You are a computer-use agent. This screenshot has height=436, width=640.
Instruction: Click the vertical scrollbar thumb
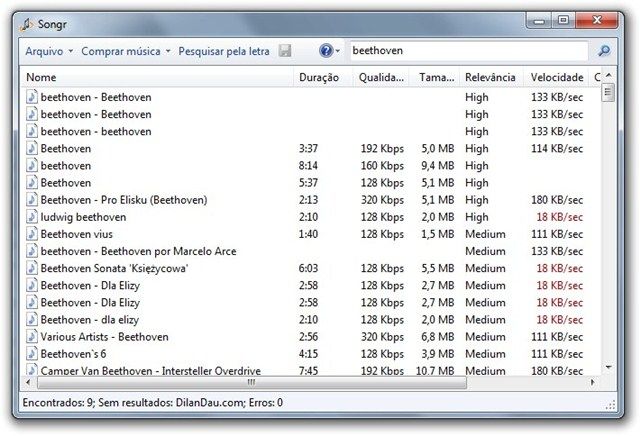pos(608,93)
